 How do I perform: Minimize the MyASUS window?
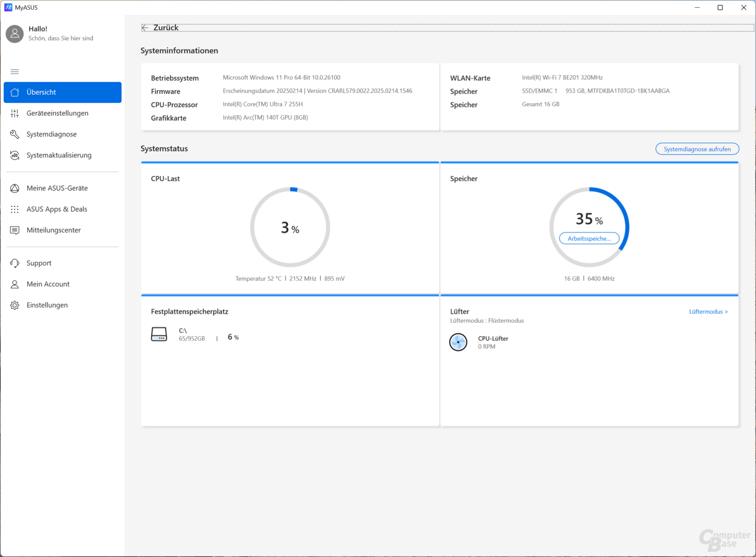[697, 7]
